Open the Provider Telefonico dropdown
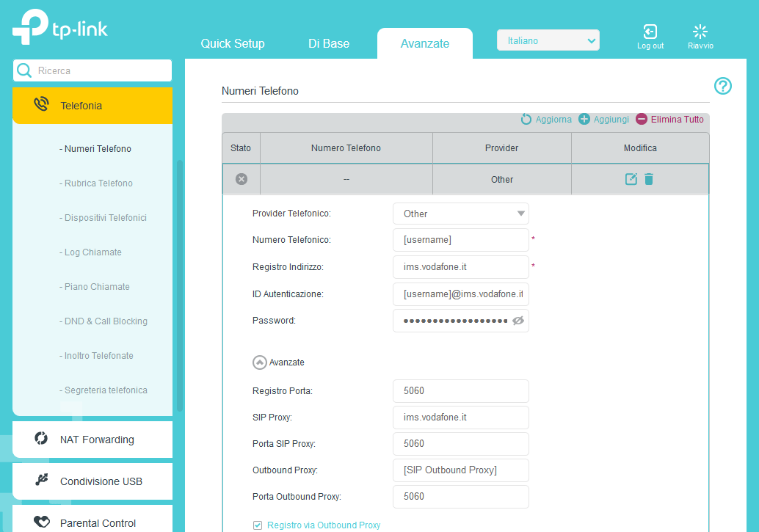Viewport: 759px width, 532px height. [x=461, y=214]
